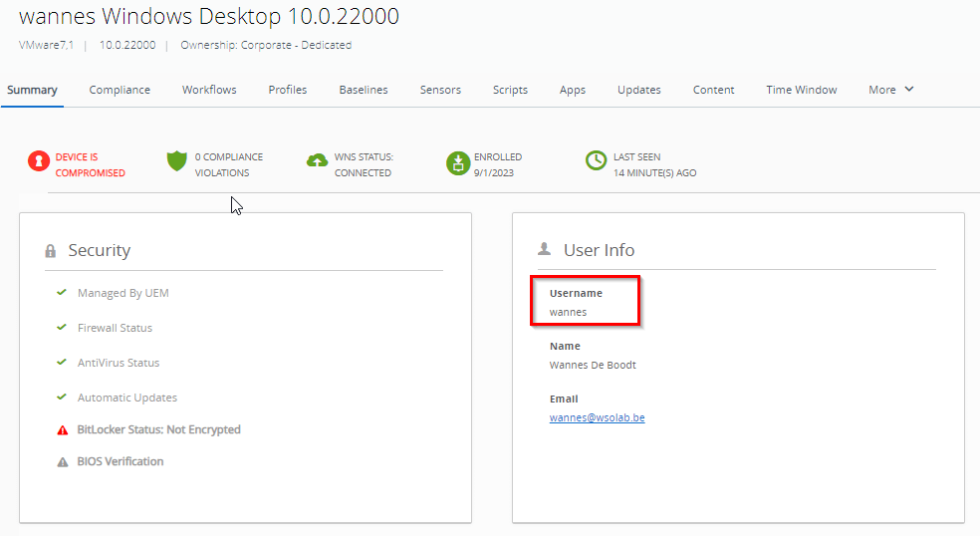Click the Firewall Status checkmark
This screenshot has width=980, height=536.
click(x=62, y=328)
